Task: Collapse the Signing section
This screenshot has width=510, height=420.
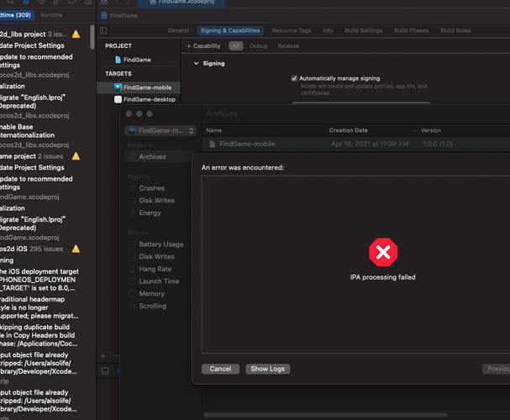Action: click(196, 63)
